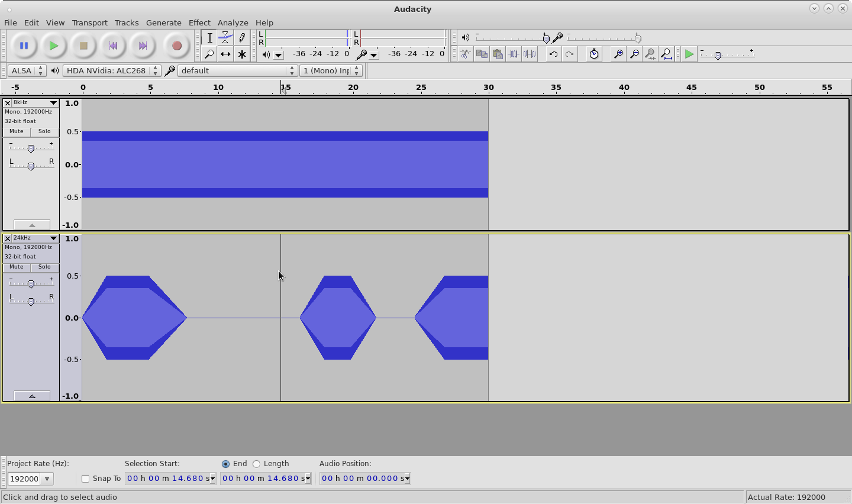
Task: Open the Effect menu
Action: 199,22
